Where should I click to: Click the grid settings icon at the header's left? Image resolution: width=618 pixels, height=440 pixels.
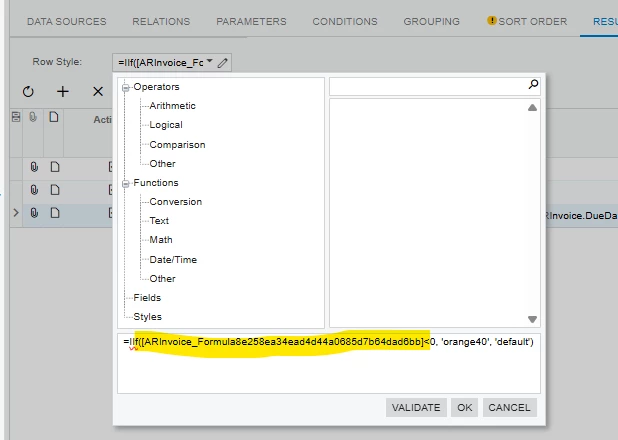16,117
